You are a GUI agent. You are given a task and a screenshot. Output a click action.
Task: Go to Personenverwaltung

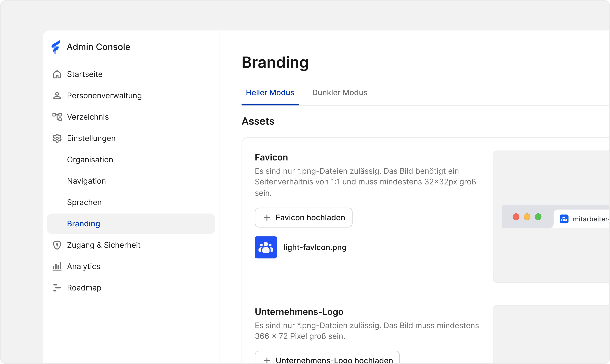coord(131,96)
